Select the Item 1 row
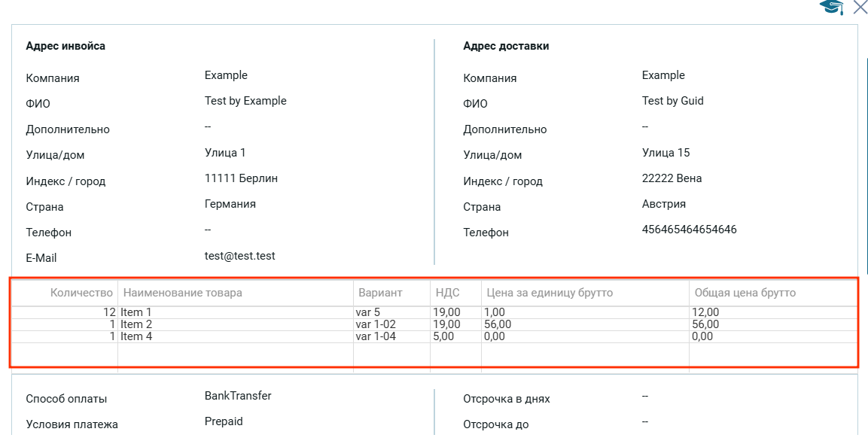The image size is (868, 447). pyautogui.click(x=136, y=312)
